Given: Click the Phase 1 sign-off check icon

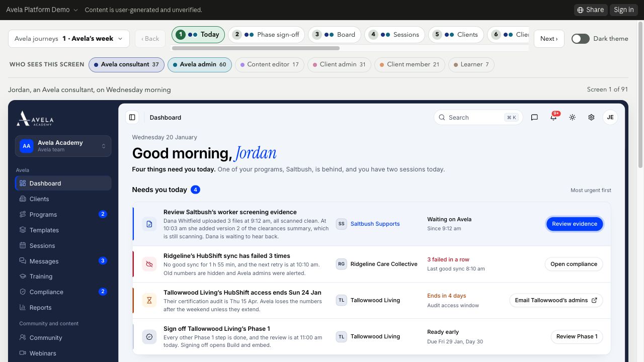Looking at the screenshot, I should [x=149, y=336].
